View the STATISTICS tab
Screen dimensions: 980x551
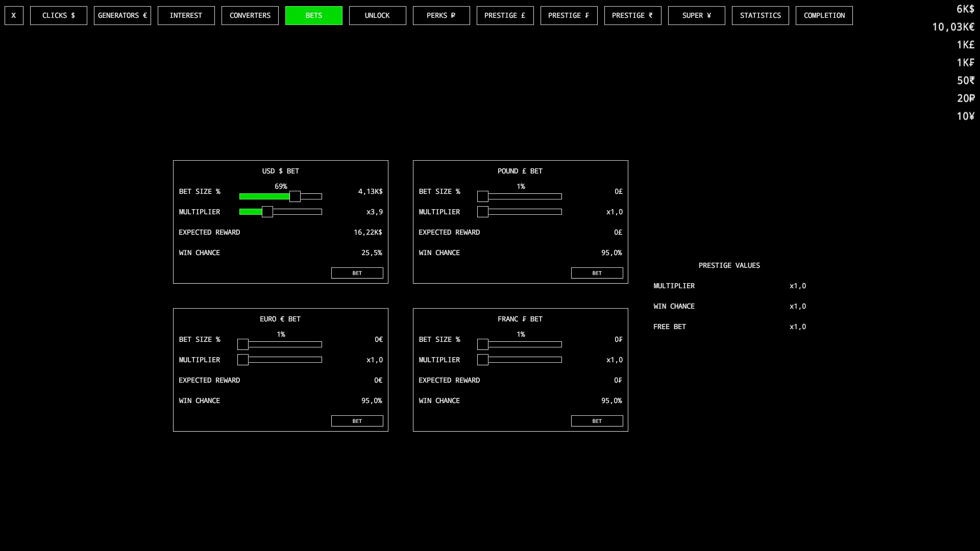(760, 15)
